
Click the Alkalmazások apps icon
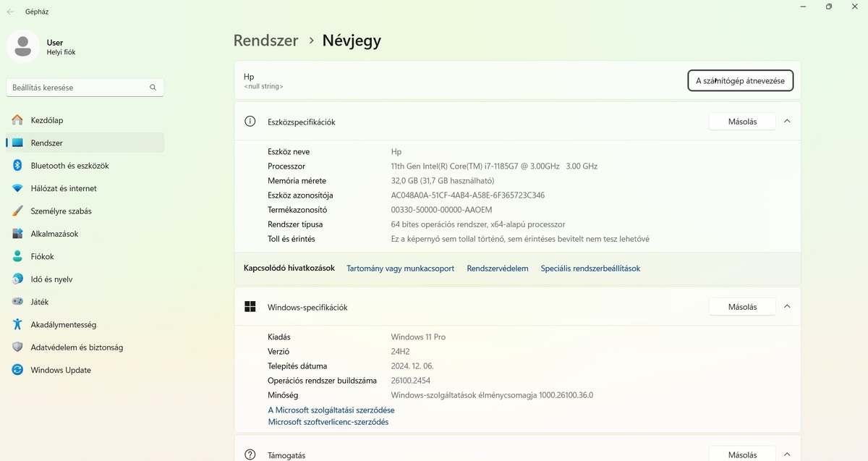tap(17, 234)
